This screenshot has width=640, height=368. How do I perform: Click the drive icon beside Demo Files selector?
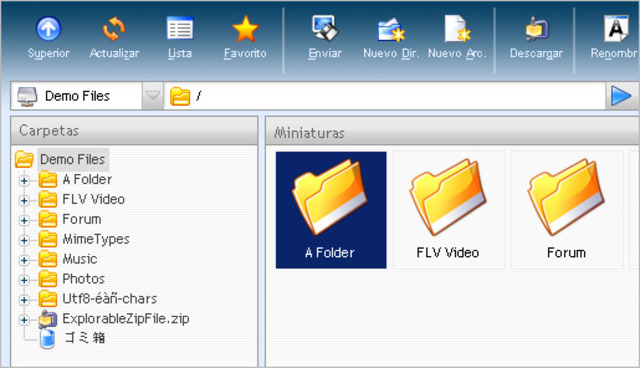coord(27,96)
